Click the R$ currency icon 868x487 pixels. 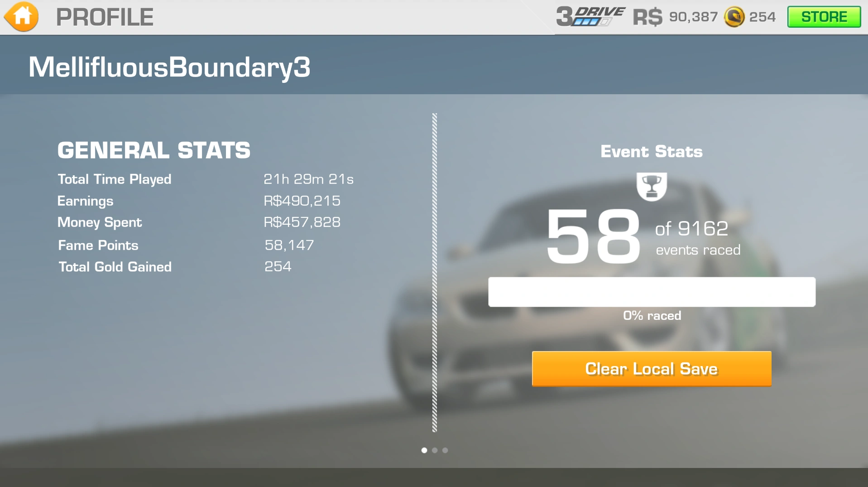[x=647, y=17]
